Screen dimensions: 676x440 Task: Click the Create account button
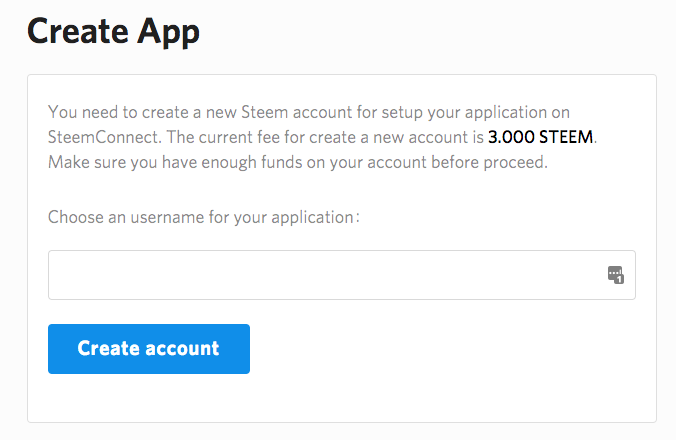(x=148, y=349)
